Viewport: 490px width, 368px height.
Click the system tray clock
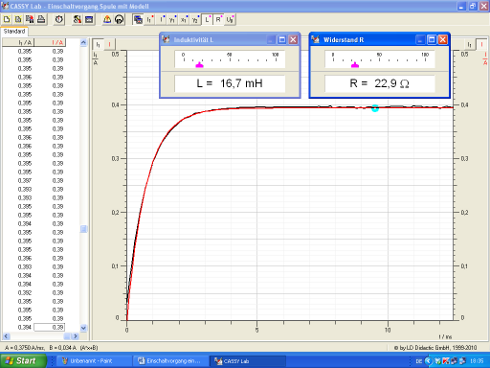pos(477,361)
